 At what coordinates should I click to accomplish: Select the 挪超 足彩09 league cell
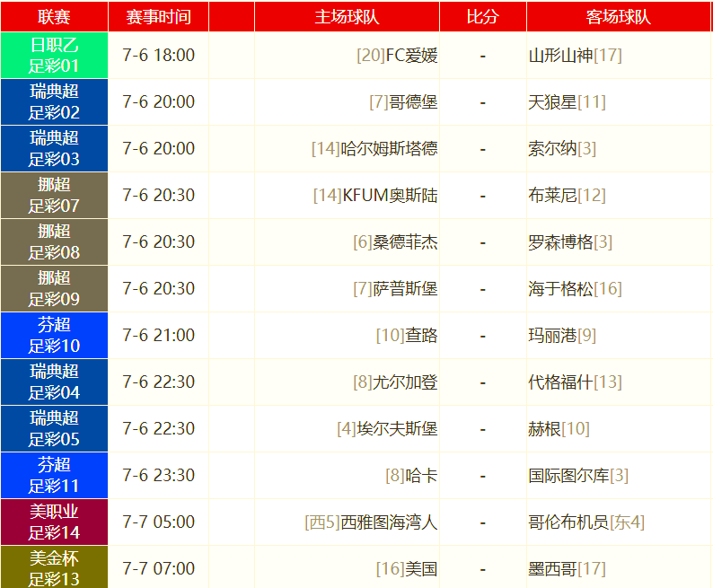point(54,288)
